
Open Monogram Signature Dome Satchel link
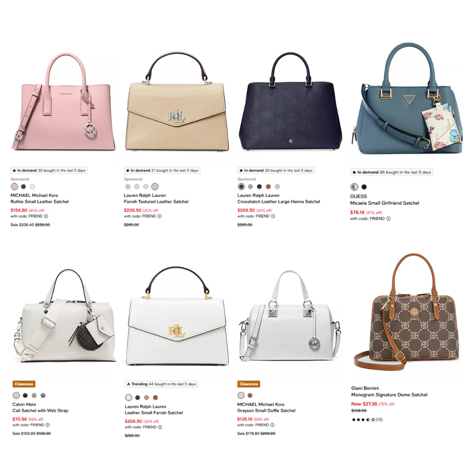[389, 395]
